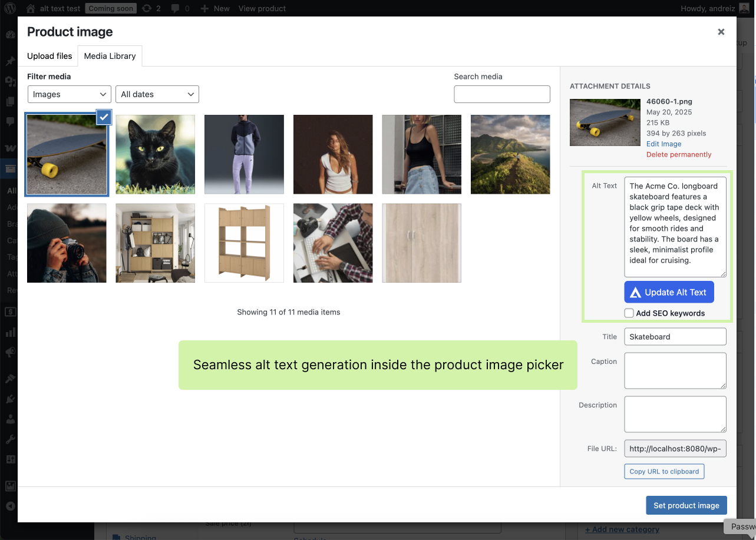Open the WooCommerce icon in sidebar
756x540 pixels.
click(10, 148)
